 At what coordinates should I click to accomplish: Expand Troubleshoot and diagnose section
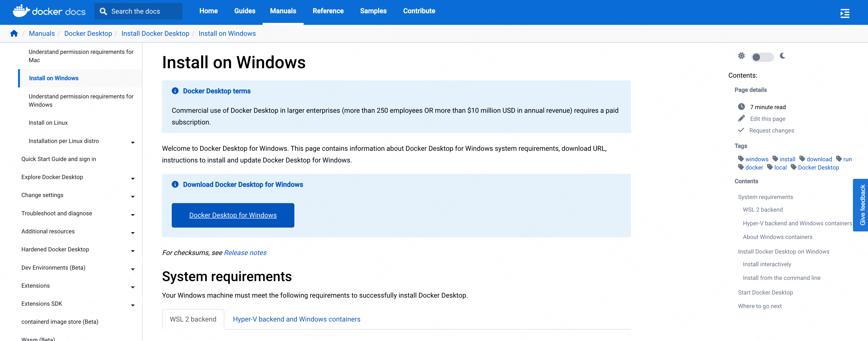133,215
